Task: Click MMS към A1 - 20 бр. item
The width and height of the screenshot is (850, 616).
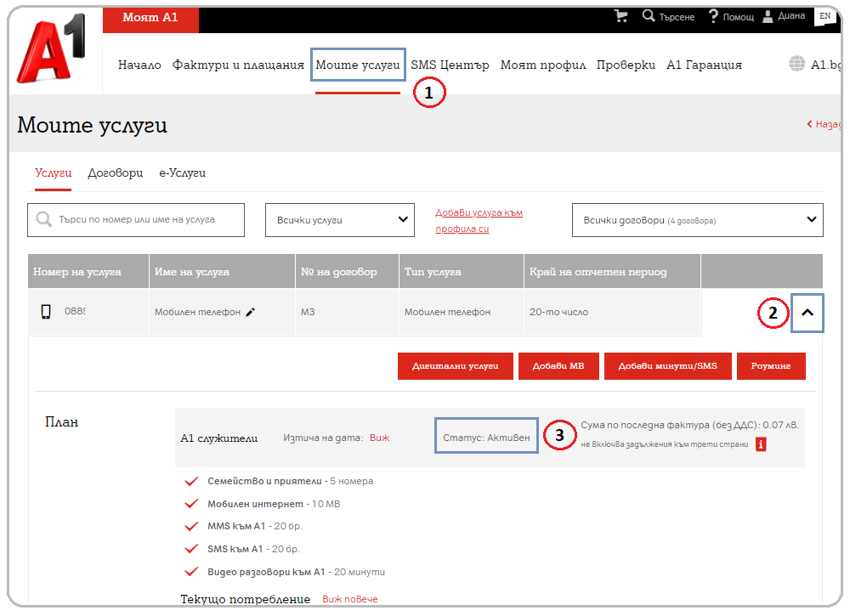Action: click(255, 526)
